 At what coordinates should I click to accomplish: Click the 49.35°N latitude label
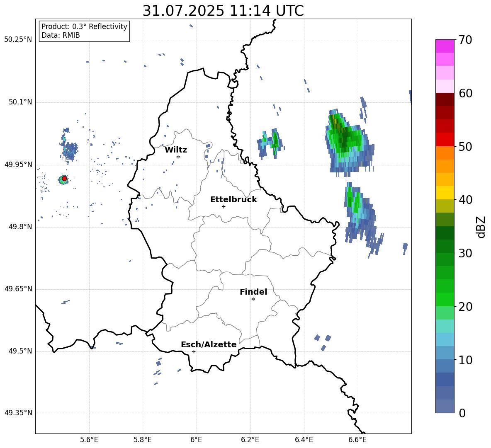point(18,413)
